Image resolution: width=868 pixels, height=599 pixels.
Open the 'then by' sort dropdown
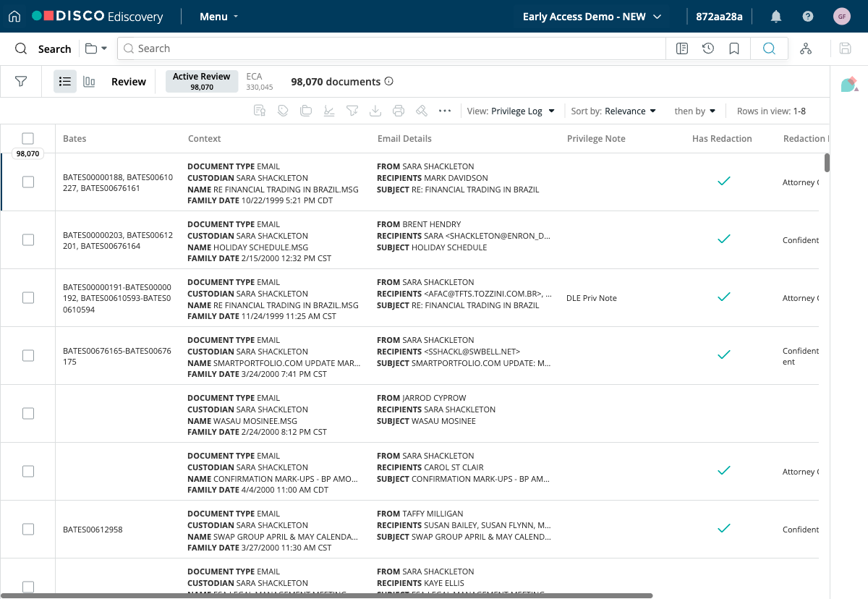pos(695,111)
